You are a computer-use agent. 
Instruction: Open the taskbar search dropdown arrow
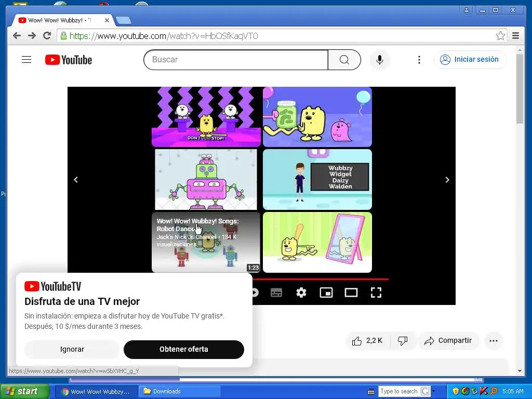(x=433, y=391)
